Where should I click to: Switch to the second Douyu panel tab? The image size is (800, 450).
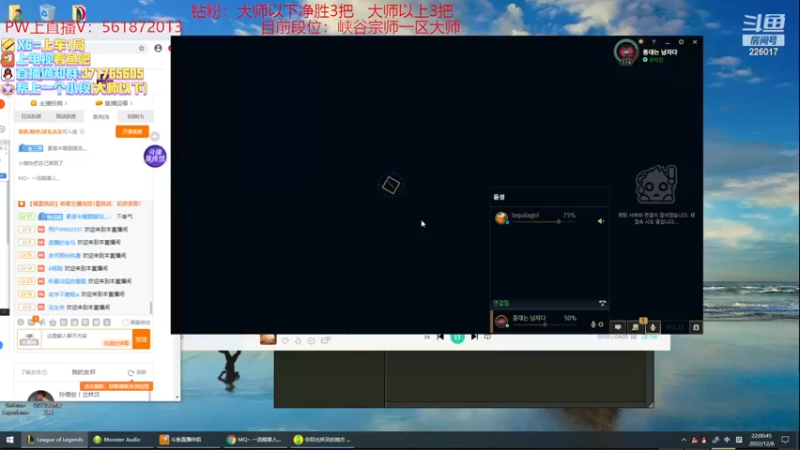(66, 116)
